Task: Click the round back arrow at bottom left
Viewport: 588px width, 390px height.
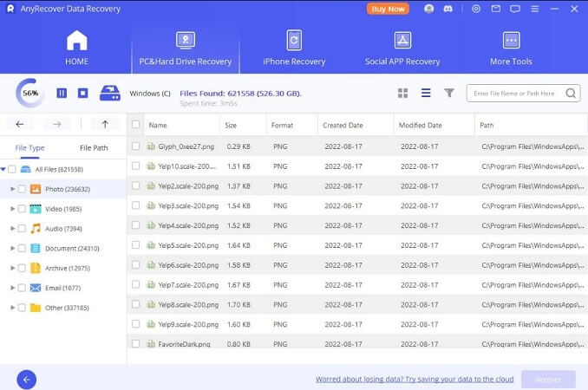Action: click(26, 379)
